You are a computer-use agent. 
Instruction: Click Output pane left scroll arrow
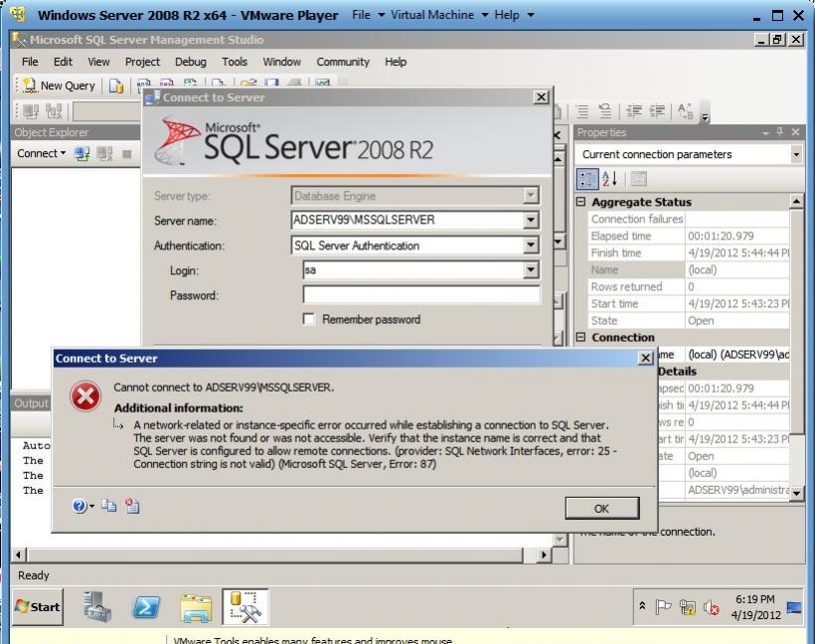pyautogui.click(x=18, y=556)
